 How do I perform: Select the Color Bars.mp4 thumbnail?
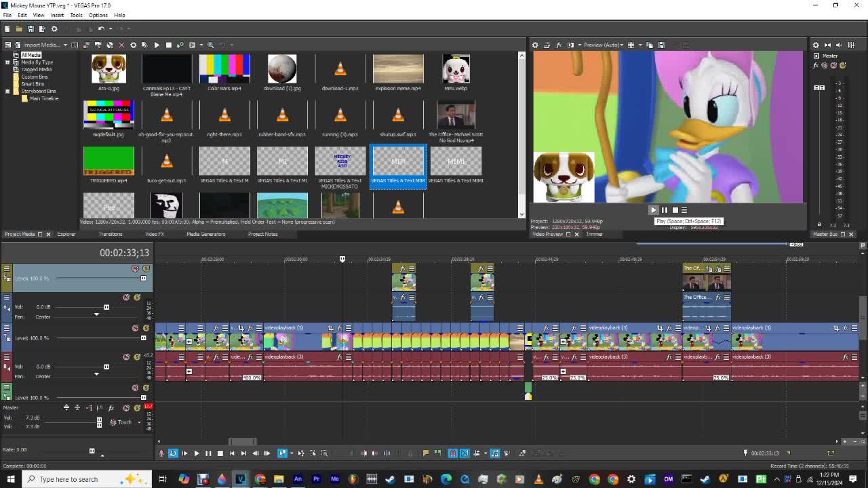pyautogui.click(x=224, y=68)
